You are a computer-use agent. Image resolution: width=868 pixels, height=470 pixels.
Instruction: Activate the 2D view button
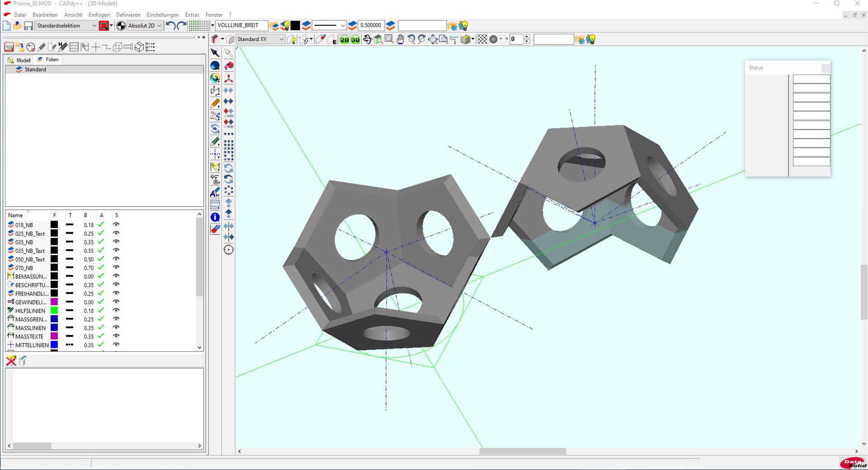(x=344, y=40)
